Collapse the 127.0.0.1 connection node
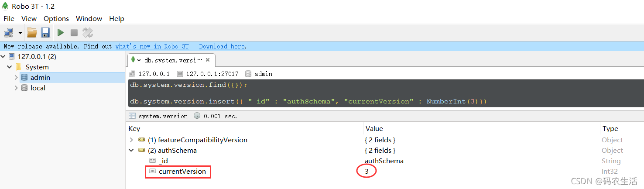 (3, 56)
